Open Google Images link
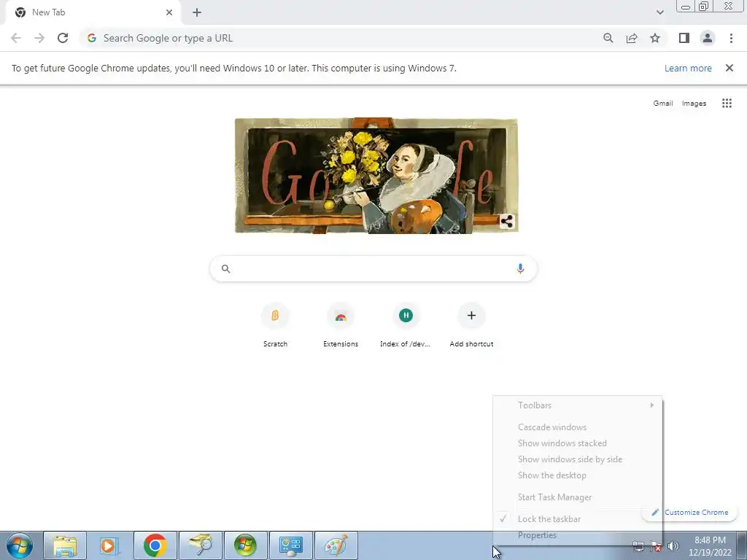The height and width of the screenshot is (560, 747). (694, 104)
